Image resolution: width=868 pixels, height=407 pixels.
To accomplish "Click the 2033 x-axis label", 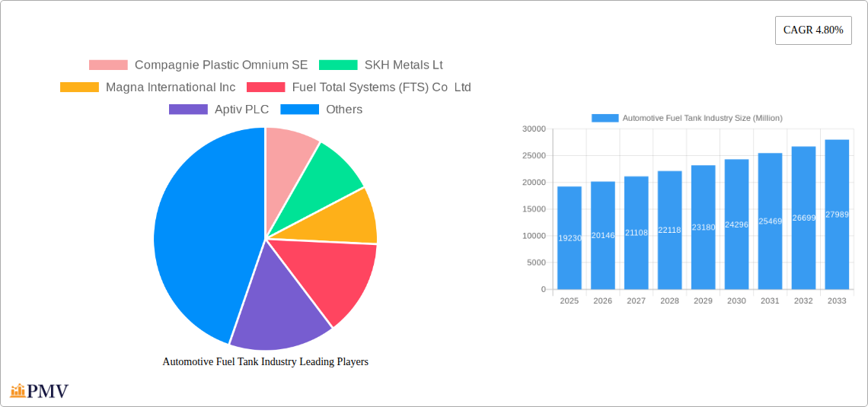I will click(x=837, y=300).
